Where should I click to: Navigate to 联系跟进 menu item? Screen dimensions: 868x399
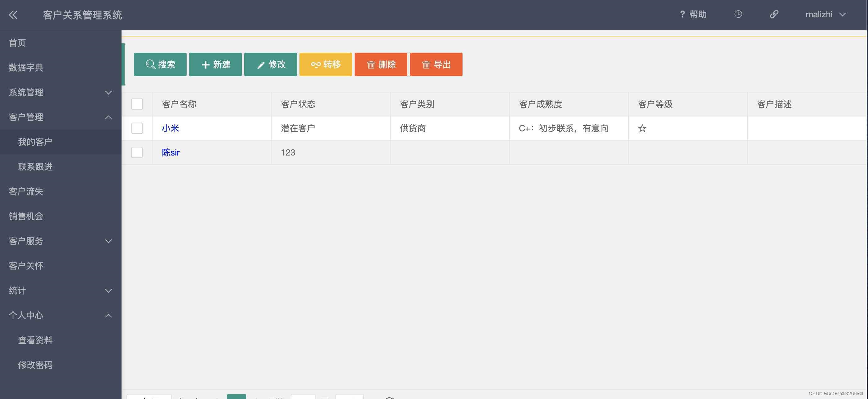point(35,167)
